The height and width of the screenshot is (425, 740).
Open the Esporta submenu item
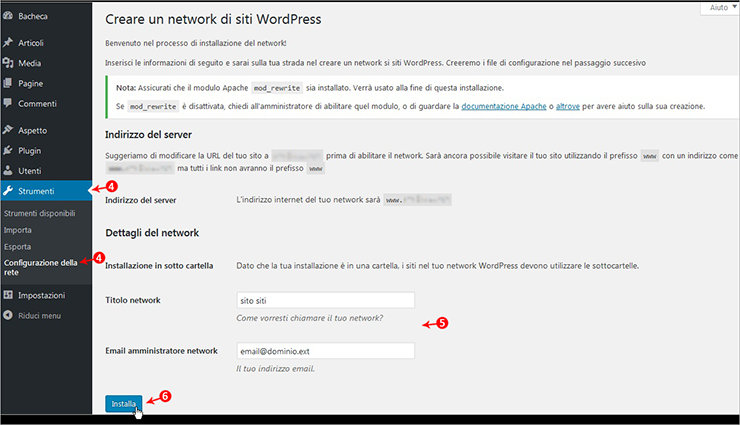(x=17, y=247)
